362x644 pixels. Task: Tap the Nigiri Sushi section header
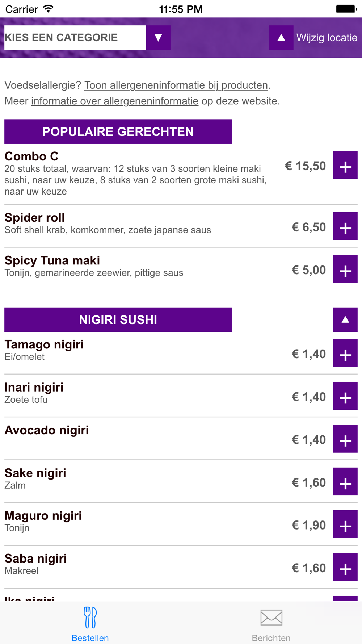pyautogui.click(x=118, y=319)
